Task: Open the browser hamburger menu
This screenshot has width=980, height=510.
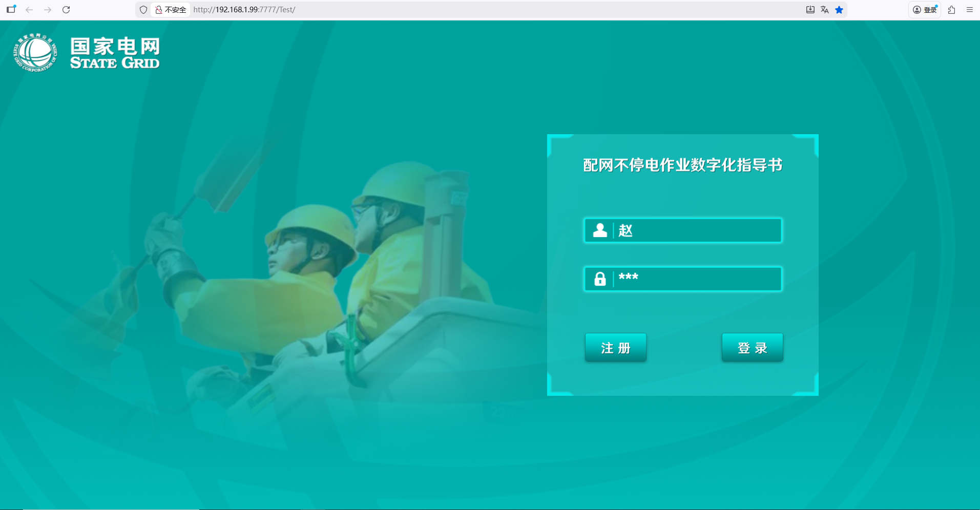Action: pyautogui.click(x=970, y=10)
